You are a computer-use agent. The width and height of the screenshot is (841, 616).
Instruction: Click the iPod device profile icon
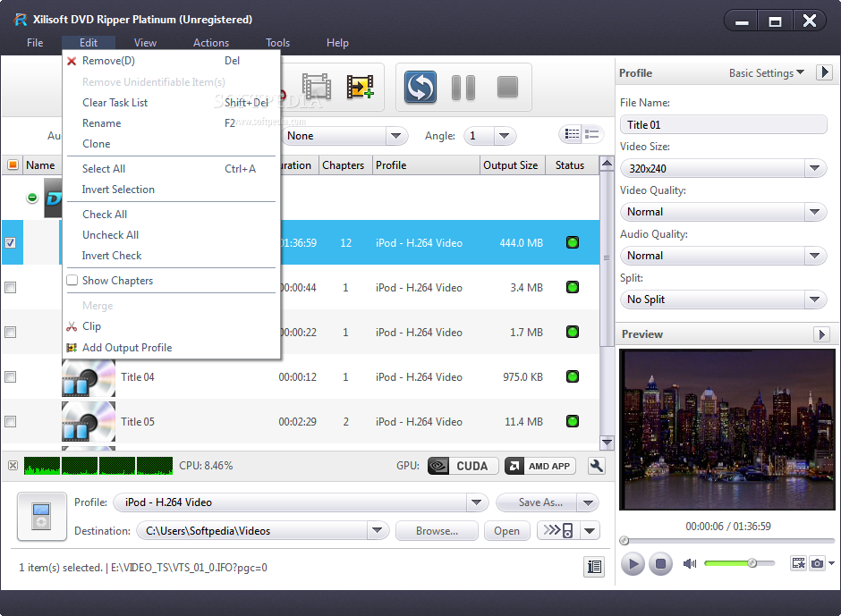coord(41,516)
